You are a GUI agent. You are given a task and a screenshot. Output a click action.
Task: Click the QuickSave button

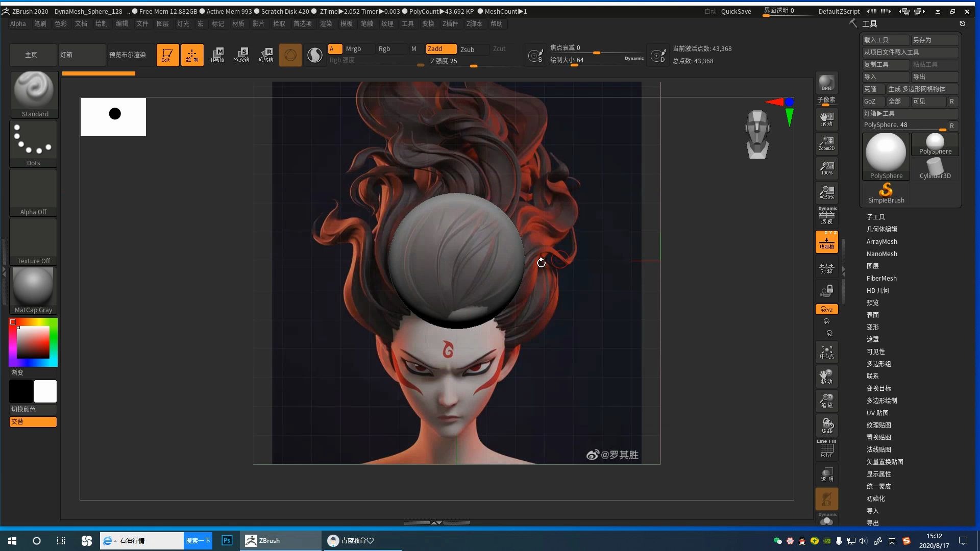736,11
